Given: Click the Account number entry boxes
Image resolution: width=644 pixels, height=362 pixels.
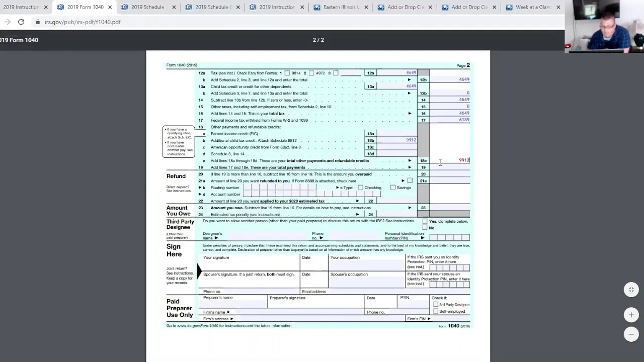Looking at the screenshot, I should [x=312, y=194].
